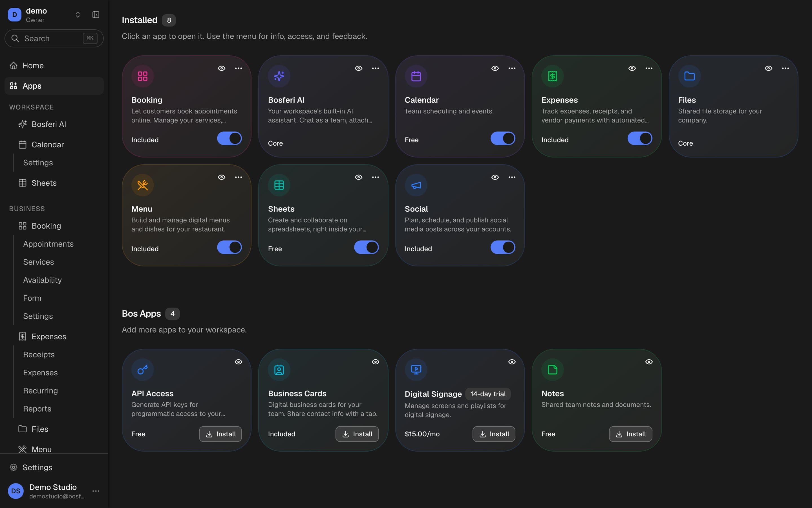Open the workspace switcher chevron next to demo
Image resolution: width=812 pixels, height=508 pixels.
(x=78, y=15)
